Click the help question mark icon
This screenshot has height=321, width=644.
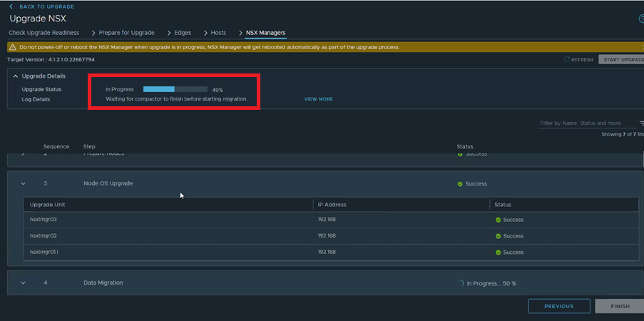click(641, 19)
